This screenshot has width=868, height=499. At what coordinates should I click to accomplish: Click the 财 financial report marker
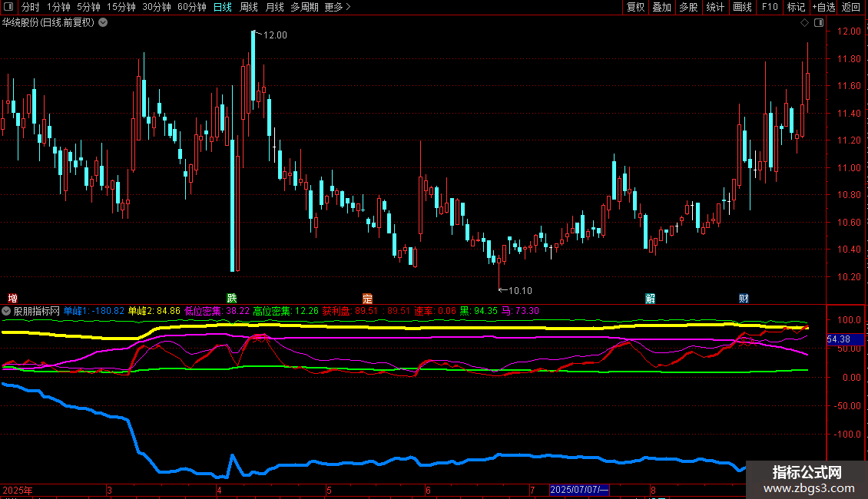743,298
